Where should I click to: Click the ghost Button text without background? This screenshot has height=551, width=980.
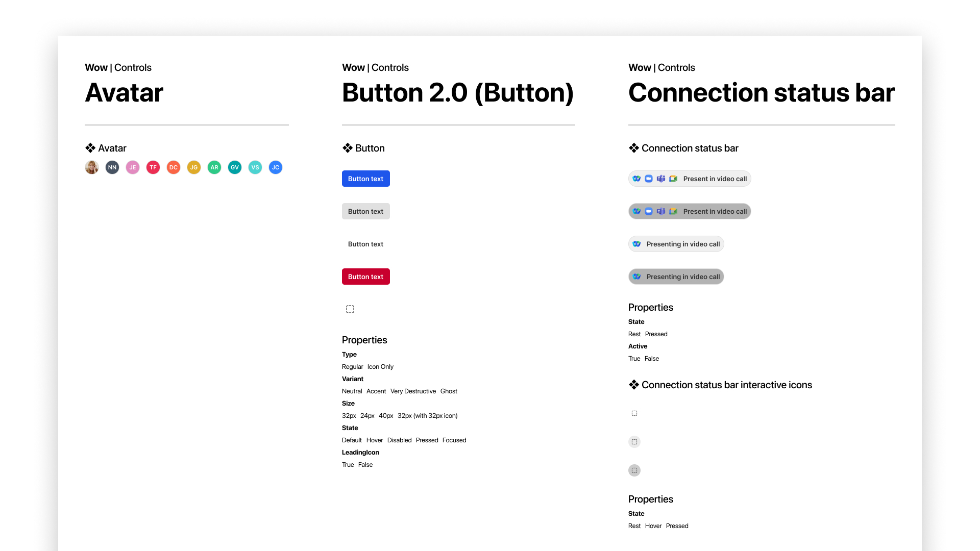pyautogui.click(x=365, y=244)
